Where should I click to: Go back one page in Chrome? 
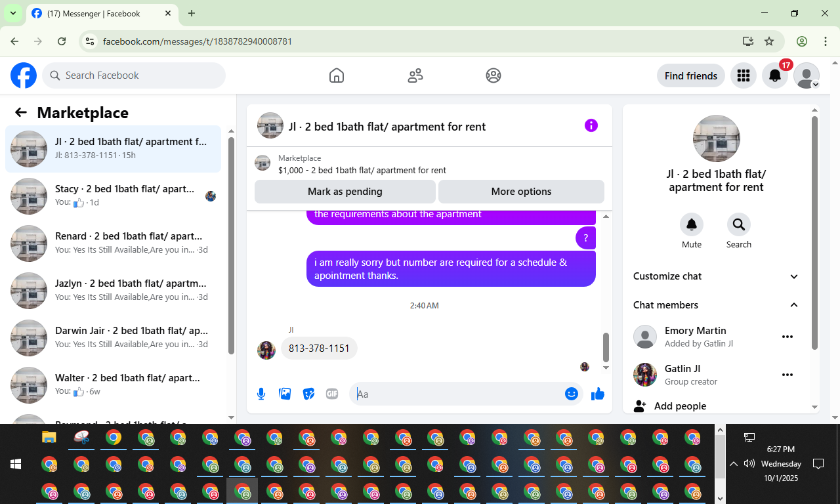pyautogui.click(x=14, y=41)
